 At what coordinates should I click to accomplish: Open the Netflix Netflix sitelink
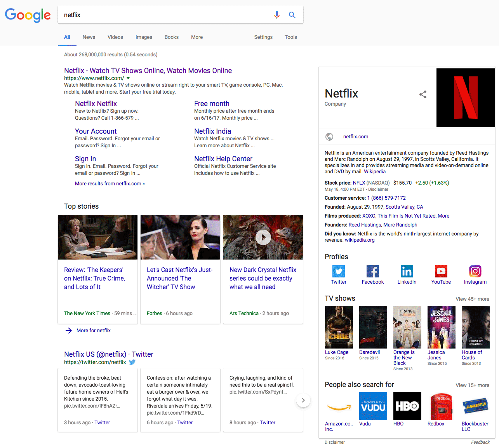coord(96,104)
